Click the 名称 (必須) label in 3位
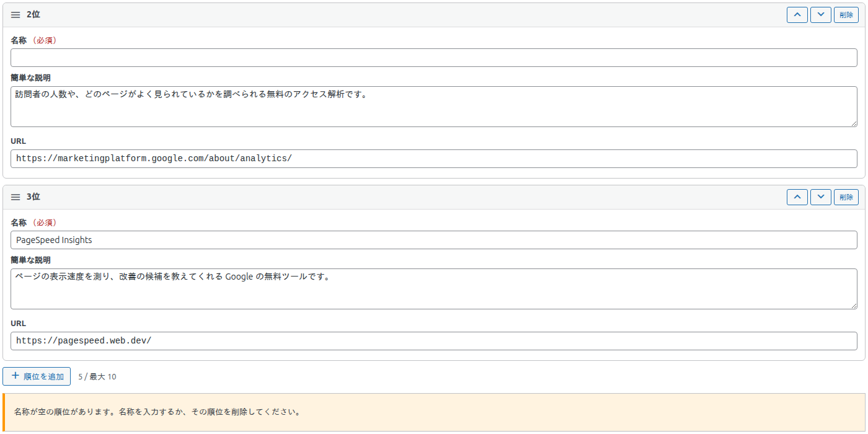This screenshot has height=434, width=868. click(x=33, y=223)
